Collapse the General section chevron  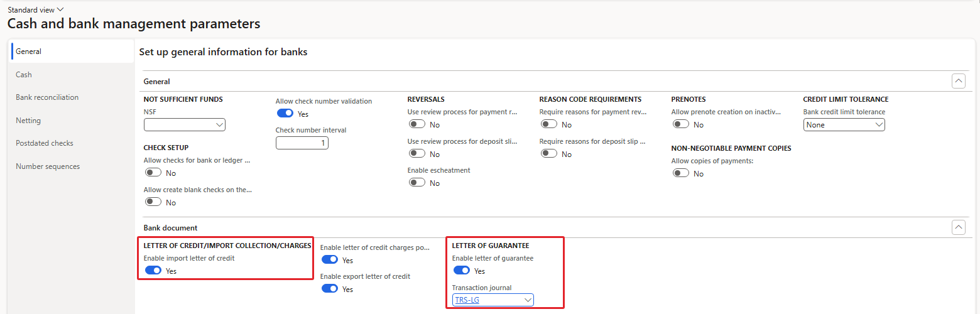pos(959,81)
